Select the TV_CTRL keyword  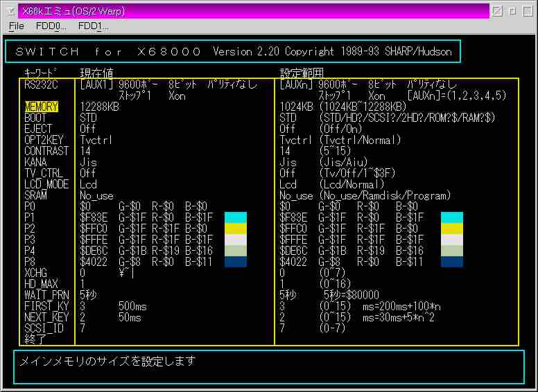44,173
